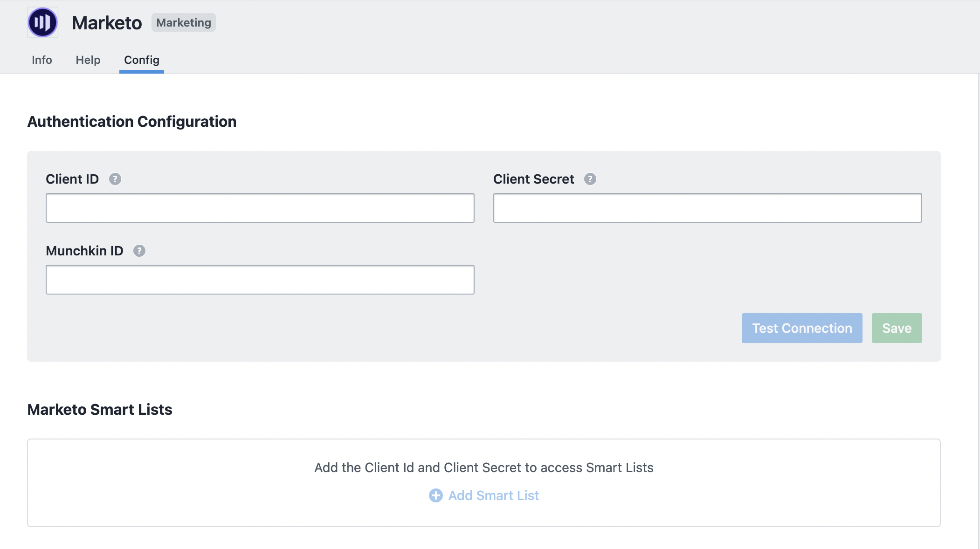Click the Client ID label
The image size is (980, 549).
pos(72,179)
